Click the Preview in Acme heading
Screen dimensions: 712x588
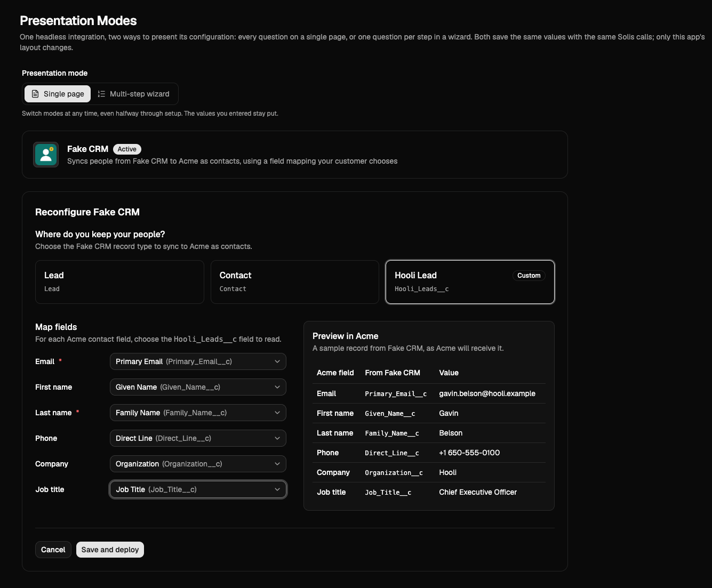pos(345,336)
